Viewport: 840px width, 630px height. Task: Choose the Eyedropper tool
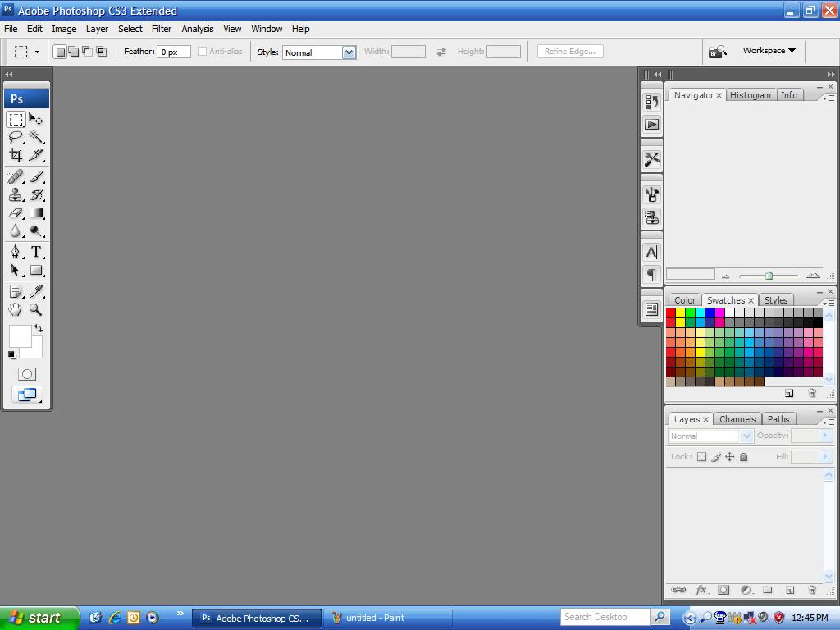(36, 291)
